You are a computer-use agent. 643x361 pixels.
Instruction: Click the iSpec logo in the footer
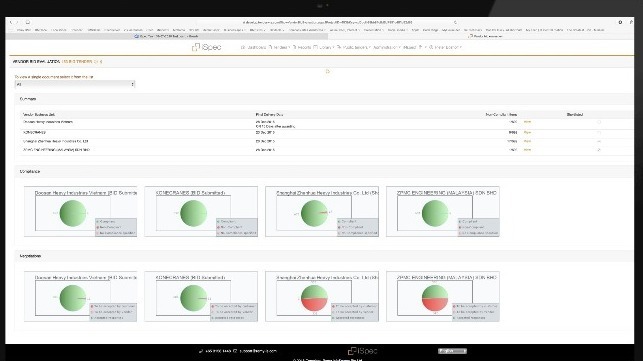362,351
